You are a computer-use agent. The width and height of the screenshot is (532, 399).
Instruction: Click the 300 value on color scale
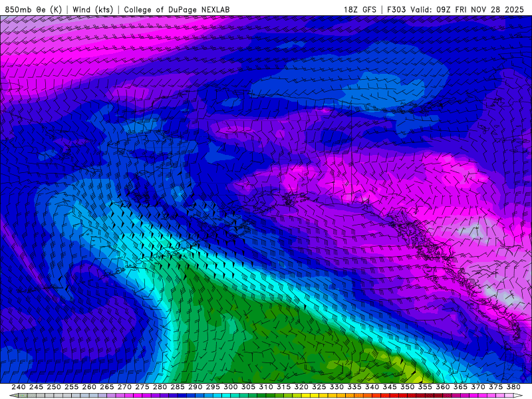point(230,387)
